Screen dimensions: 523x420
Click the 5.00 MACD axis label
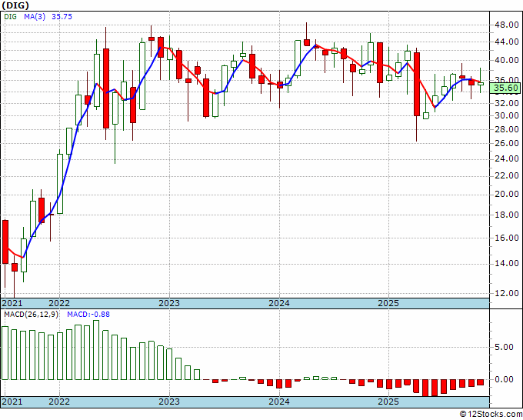(x=505, y=347)
